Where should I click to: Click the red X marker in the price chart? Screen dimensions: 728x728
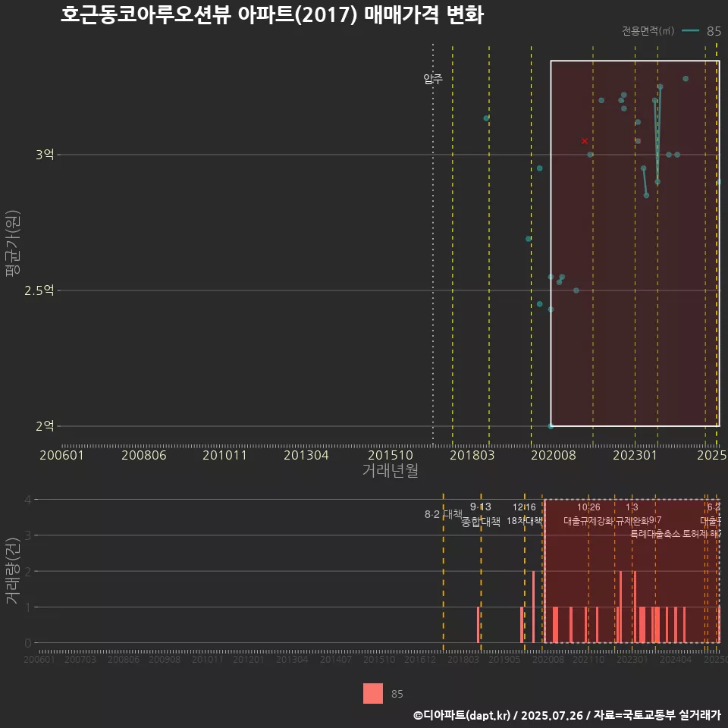point(585,141)
